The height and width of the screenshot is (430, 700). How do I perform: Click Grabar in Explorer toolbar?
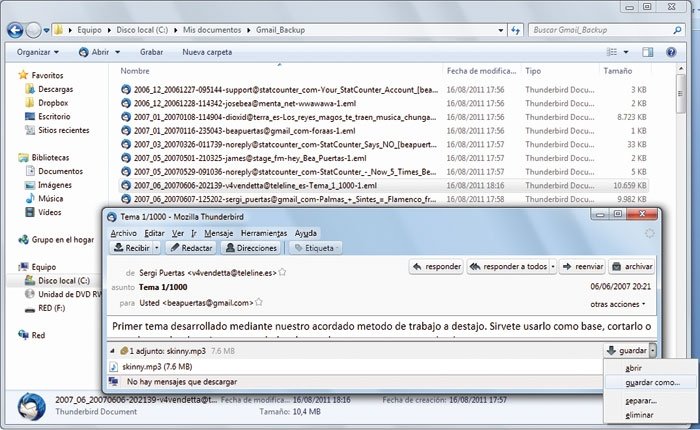(151, 52)
